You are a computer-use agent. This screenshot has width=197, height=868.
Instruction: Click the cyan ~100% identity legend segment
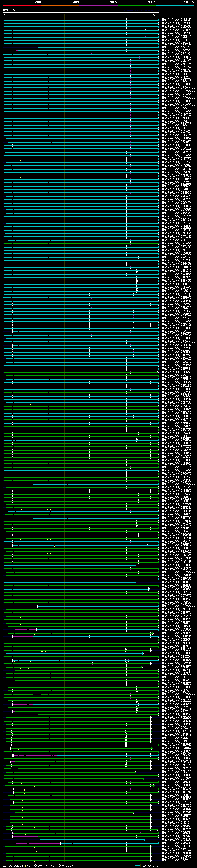(175, 6)
